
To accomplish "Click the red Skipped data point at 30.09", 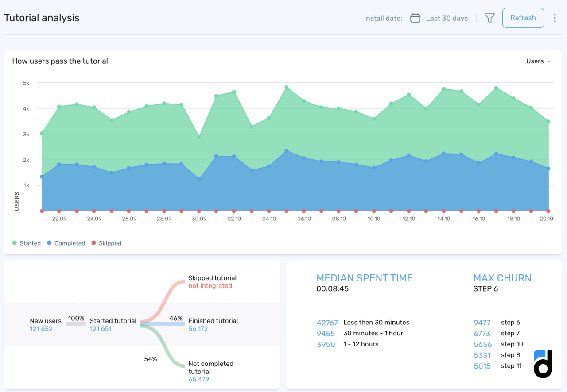I will click(199, 211).
